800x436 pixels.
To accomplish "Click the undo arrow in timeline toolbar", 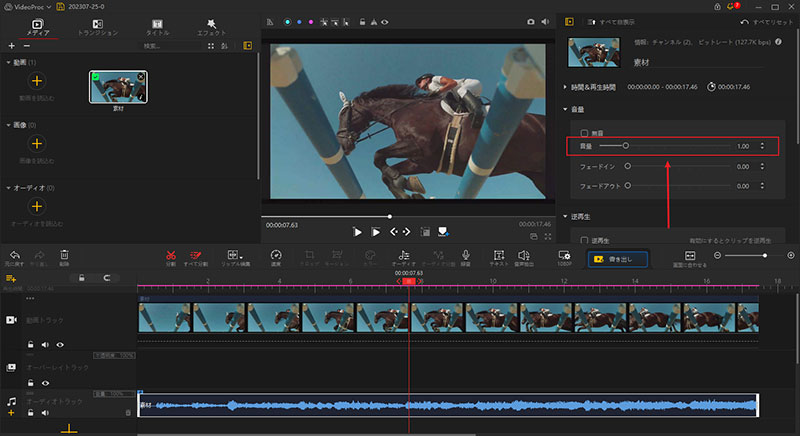I will pyautogui.click(x=14, y=255).
